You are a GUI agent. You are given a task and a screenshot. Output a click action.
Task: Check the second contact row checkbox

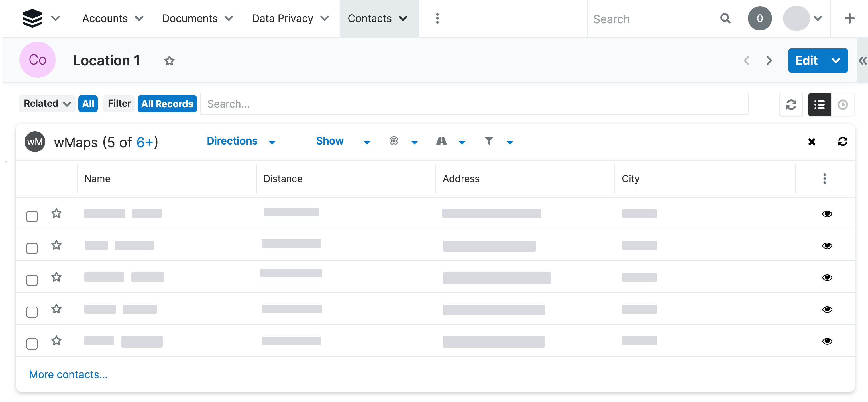(x=32, y=249)
